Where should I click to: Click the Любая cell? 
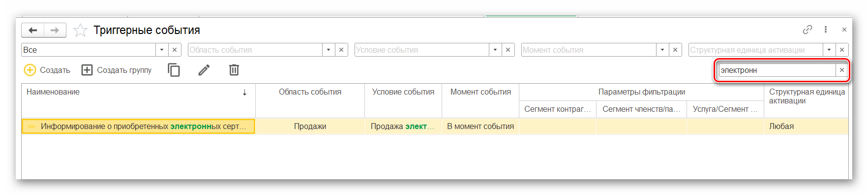click(807, 127)
